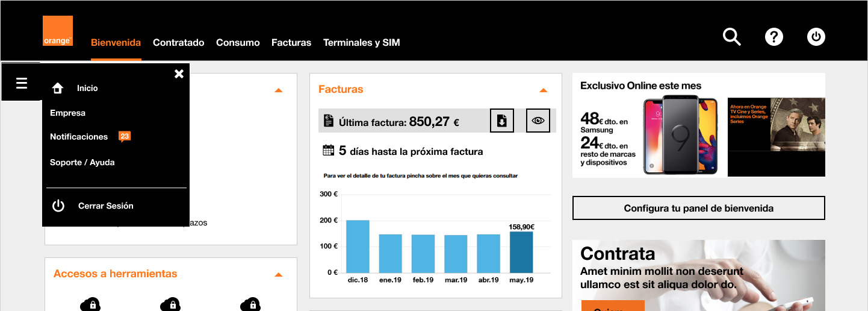The image size is (868, 311).
Task: Click the help question mark icon
Action: coord(773,37)
